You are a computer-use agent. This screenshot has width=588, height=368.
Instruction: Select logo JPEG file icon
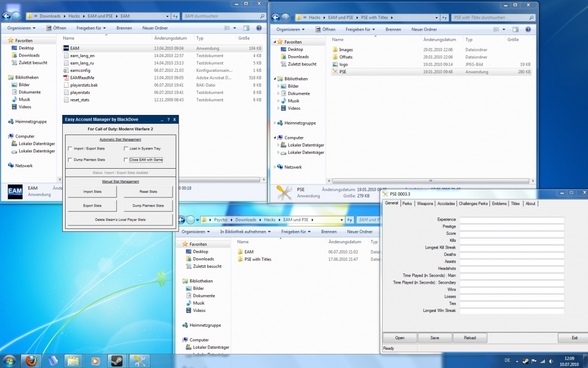pos(335,64)
